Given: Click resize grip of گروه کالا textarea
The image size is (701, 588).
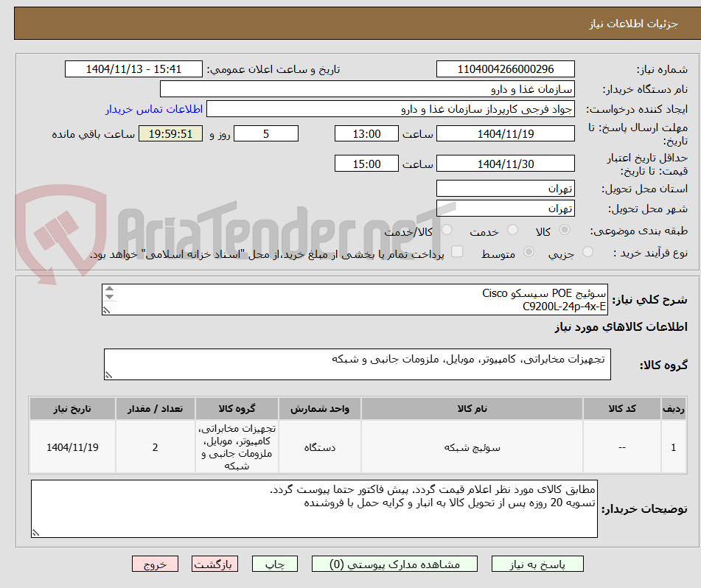Looking at the screenshot, I should (x=108, y=375).
